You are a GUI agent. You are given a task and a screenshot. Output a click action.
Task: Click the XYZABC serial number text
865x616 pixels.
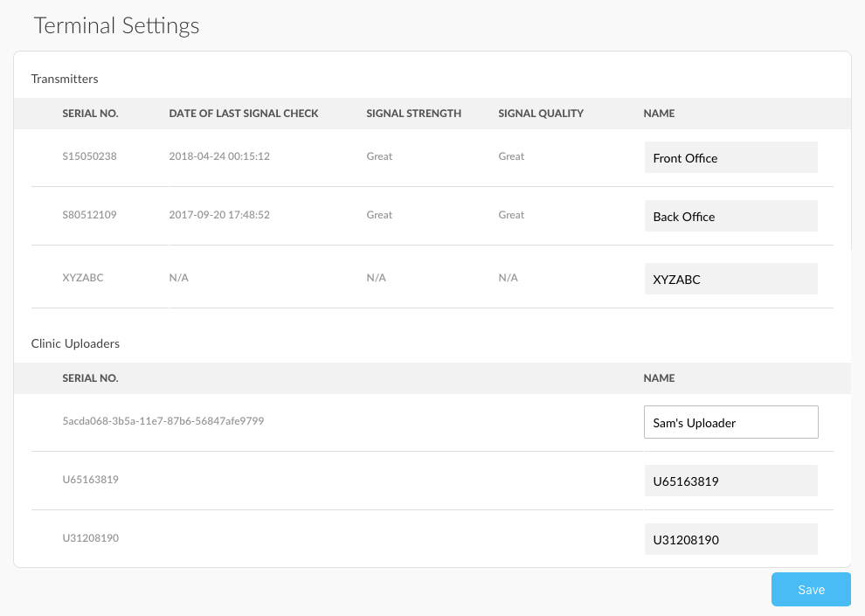(x=83, y=277)
